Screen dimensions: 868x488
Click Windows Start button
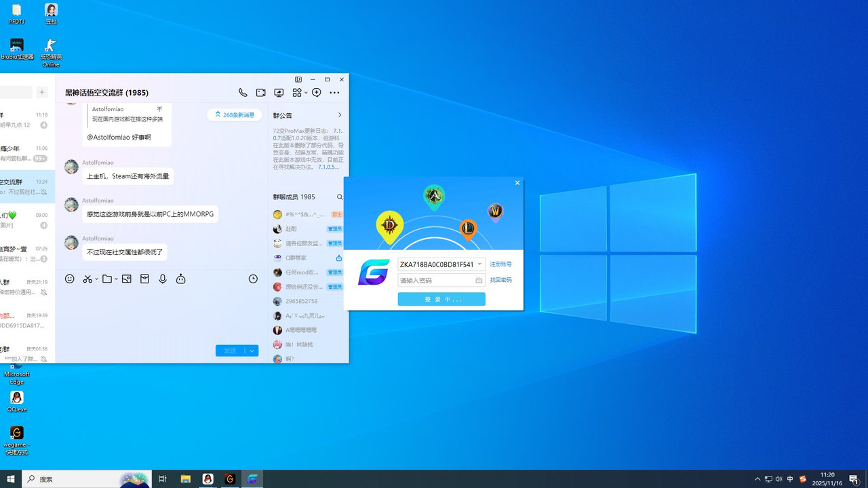[x=11, y=479]
